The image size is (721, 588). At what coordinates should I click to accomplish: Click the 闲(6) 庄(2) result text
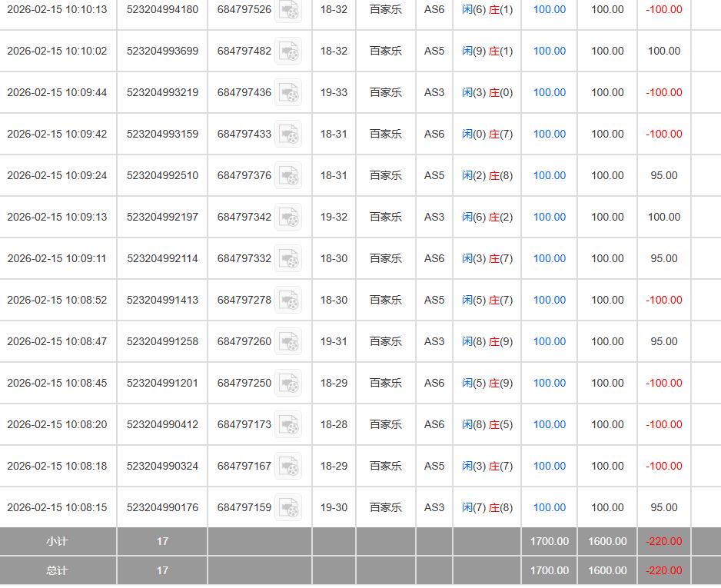click(x=487, y=217)
